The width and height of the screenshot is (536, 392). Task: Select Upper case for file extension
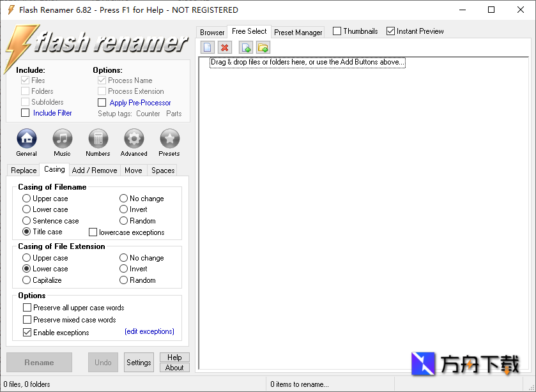(26, 257)
